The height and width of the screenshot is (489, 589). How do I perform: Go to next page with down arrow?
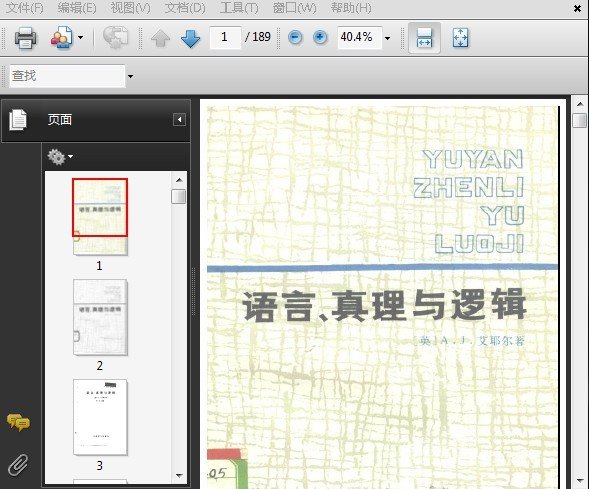[190, 38]
